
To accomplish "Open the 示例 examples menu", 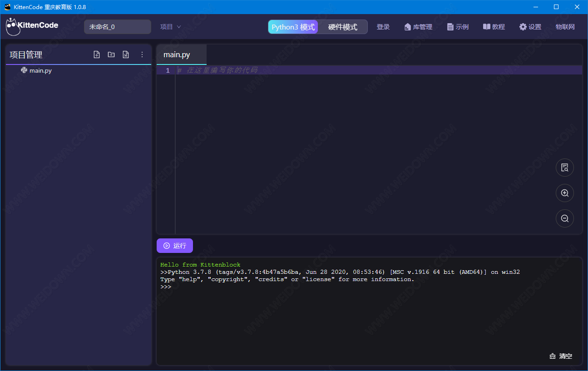I will click(x=458, y=27).
